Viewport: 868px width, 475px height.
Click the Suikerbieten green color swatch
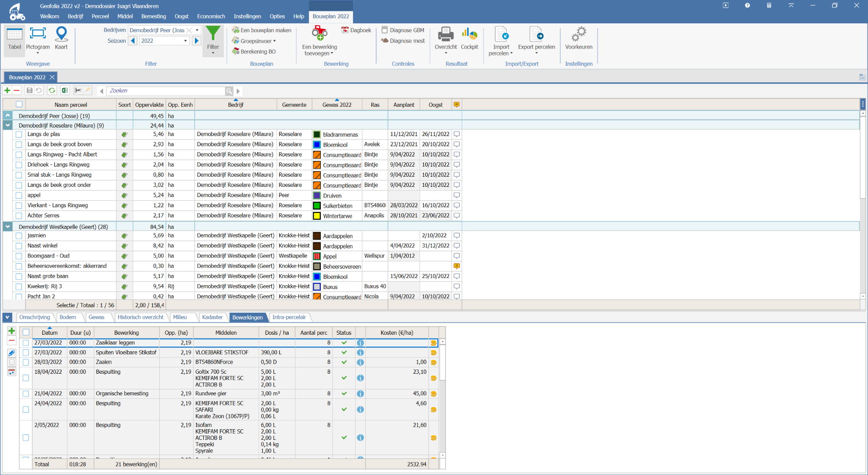tap(317, 206)
